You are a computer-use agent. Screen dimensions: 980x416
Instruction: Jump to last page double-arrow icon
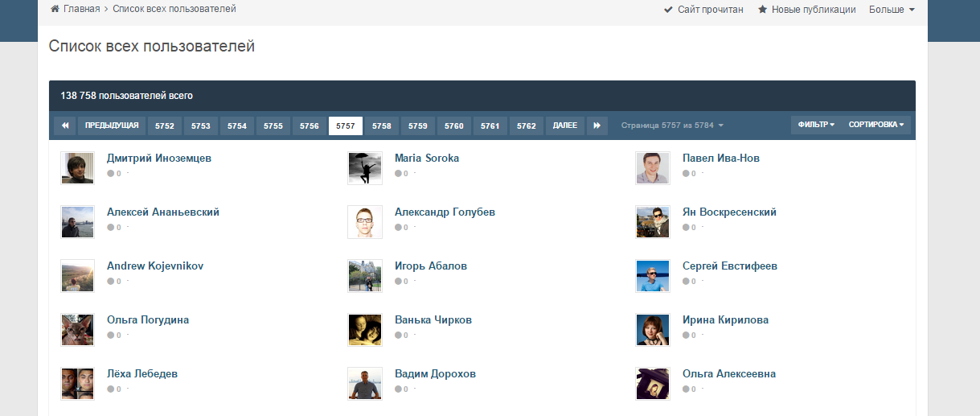(x=597, y=126)
